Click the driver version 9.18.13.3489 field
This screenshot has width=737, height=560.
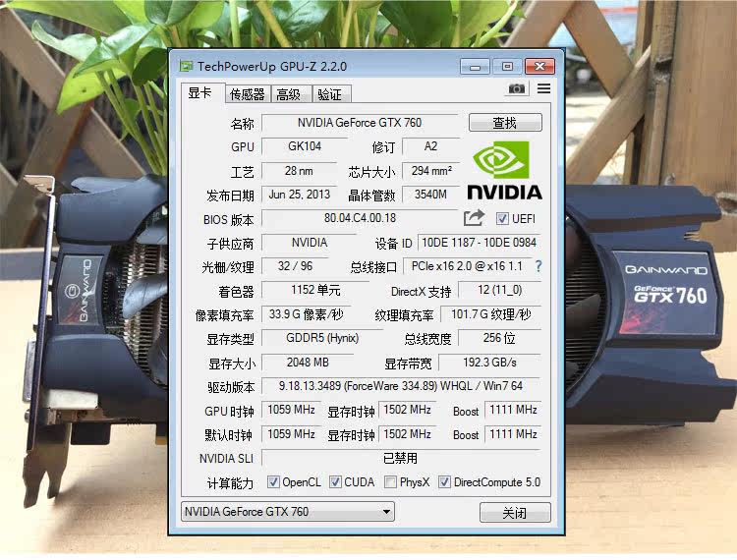click(x=401, y=386)
